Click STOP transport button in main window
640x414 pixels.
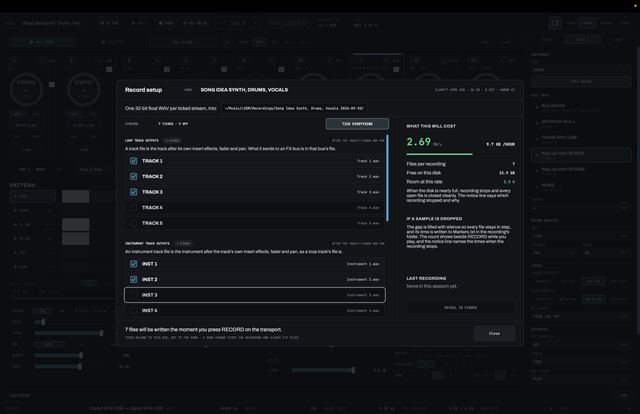pos(166,23)
